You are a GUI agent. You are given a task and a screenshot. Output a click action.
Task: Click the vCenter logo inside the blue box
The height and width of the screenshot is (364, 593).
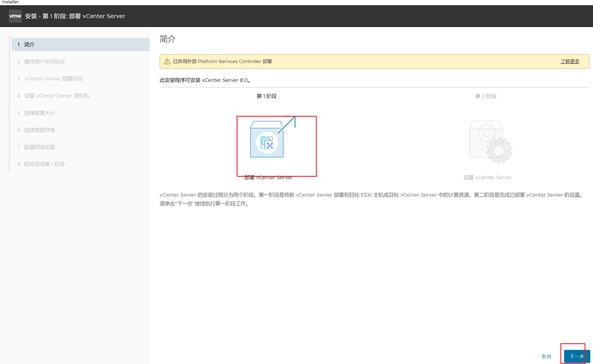pos(267,143)
